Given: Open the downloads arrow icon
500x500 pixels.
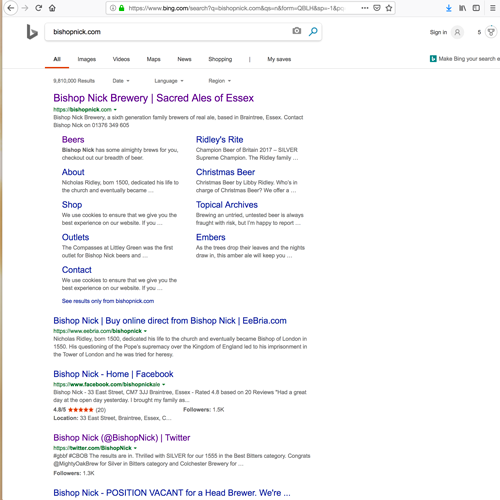Looking at the screenshot, I should tap(449, 8).
